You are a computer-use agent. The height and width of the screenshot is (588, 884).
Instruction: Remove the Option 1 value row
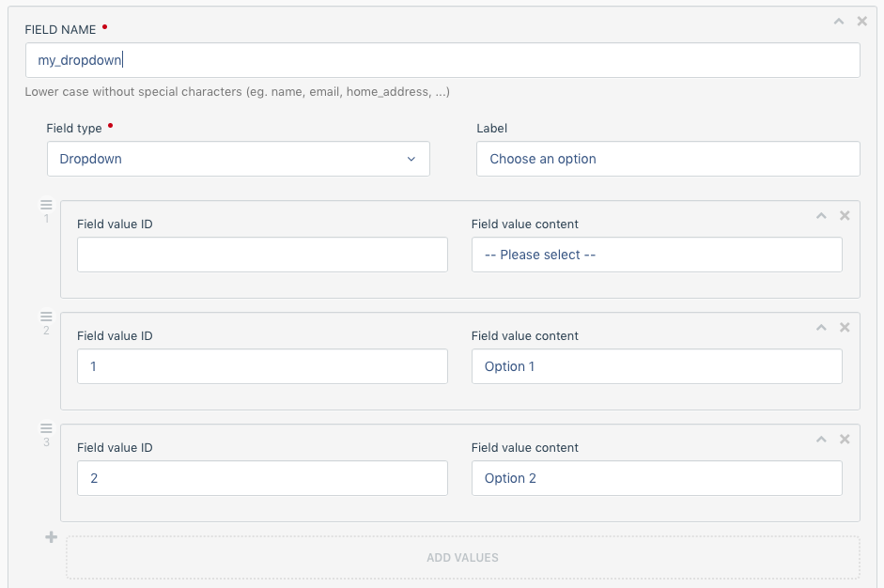(x=845, y=327)
